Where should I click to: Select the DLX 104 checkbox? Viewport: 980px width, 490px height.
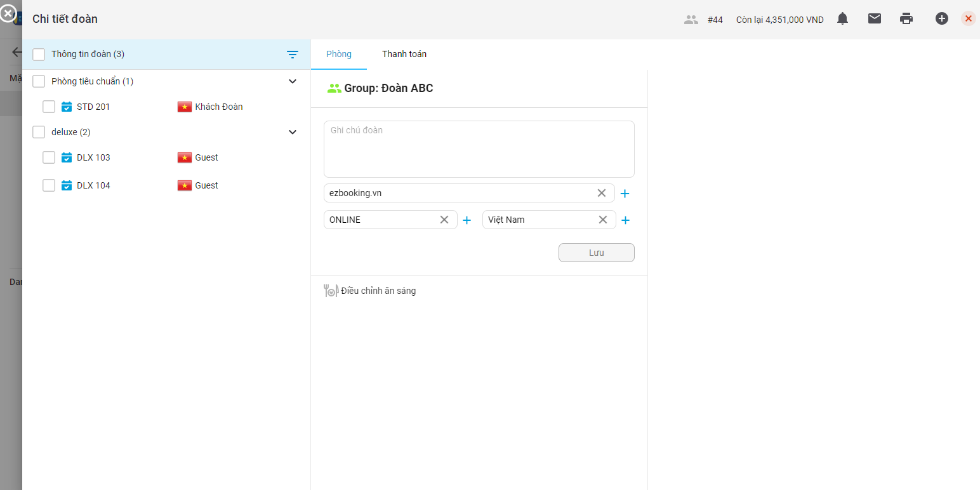(x=49, y=185)
